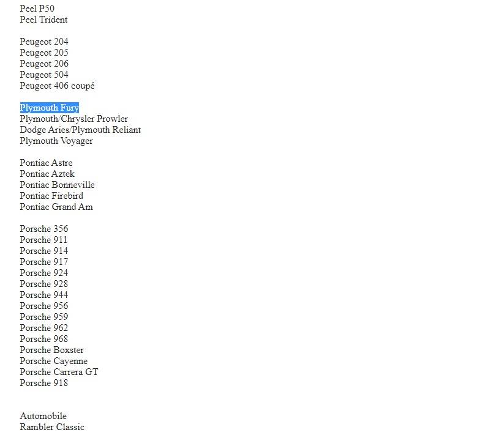
Task: Click on Rambler Classic entry
Action: tap(52, 427)
